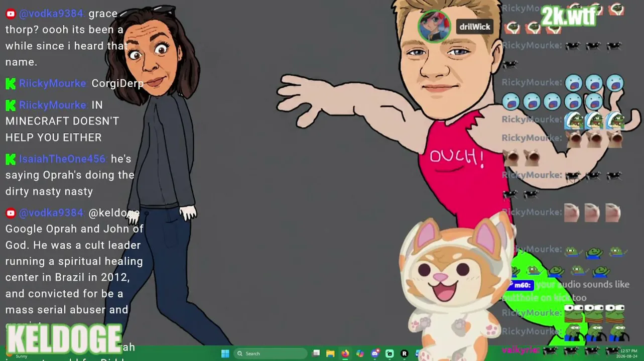Click the YouTube icon beside the @keldoge message

click(11, 213)
